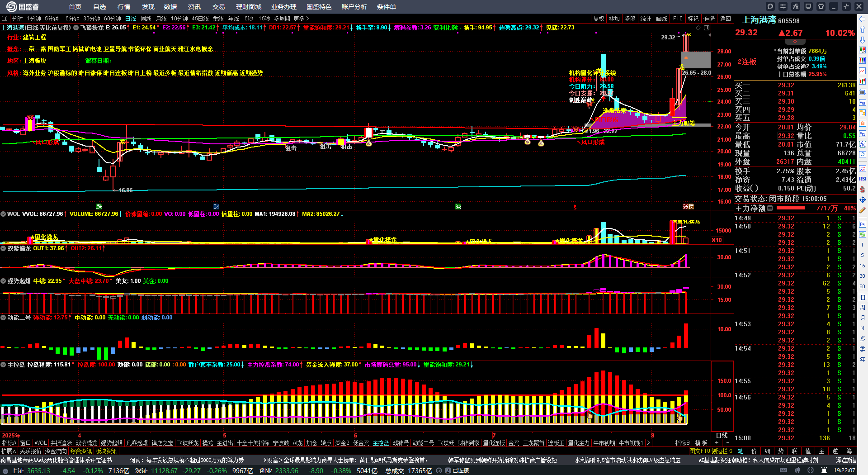
Task: Click the 复权 button
Action: pyautogui.click(x=599, y=19)
